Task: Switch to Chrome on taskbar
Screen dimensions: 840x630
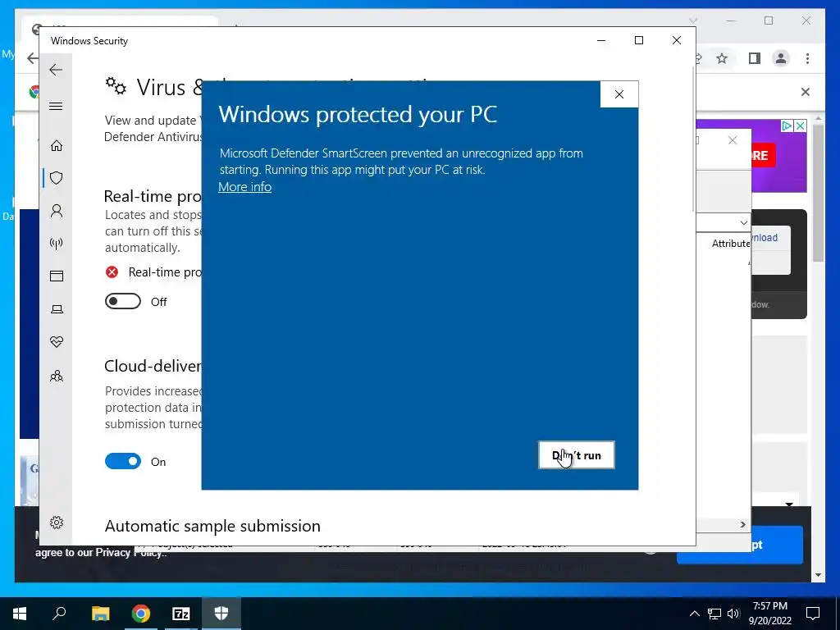Action: click(x=141, y=614)
